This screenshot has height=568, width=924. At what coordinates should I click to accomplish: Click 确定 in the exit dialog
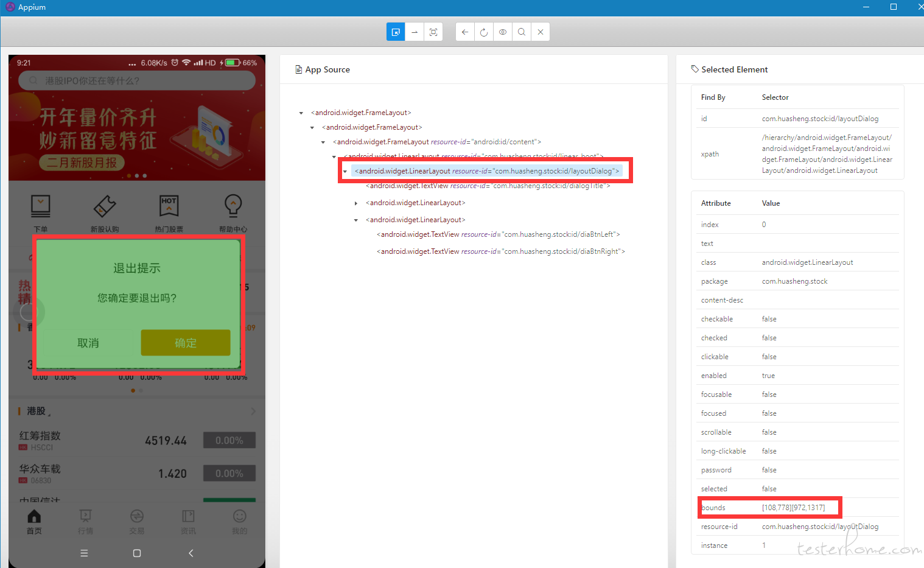pos(186,343)
